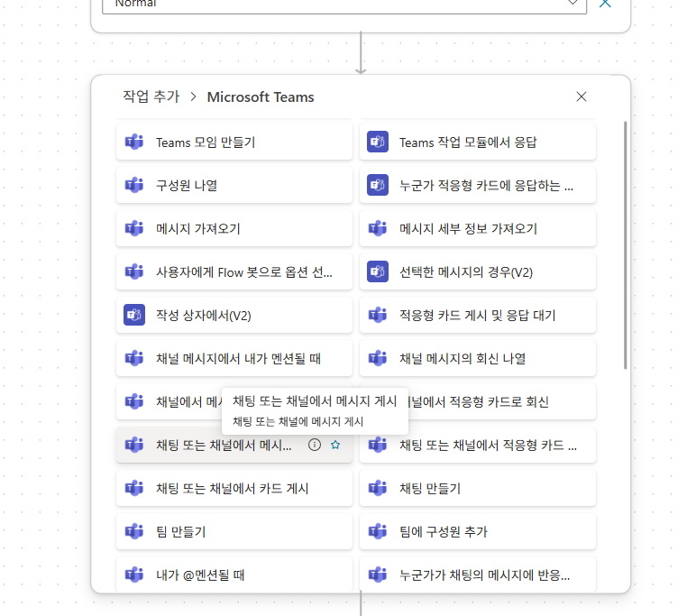The width and height of the screenshot is (687, 616).
Task: Click Teams icon beside '메시지 세부 정보 가져오기'
Action: (x=378, y=228)
